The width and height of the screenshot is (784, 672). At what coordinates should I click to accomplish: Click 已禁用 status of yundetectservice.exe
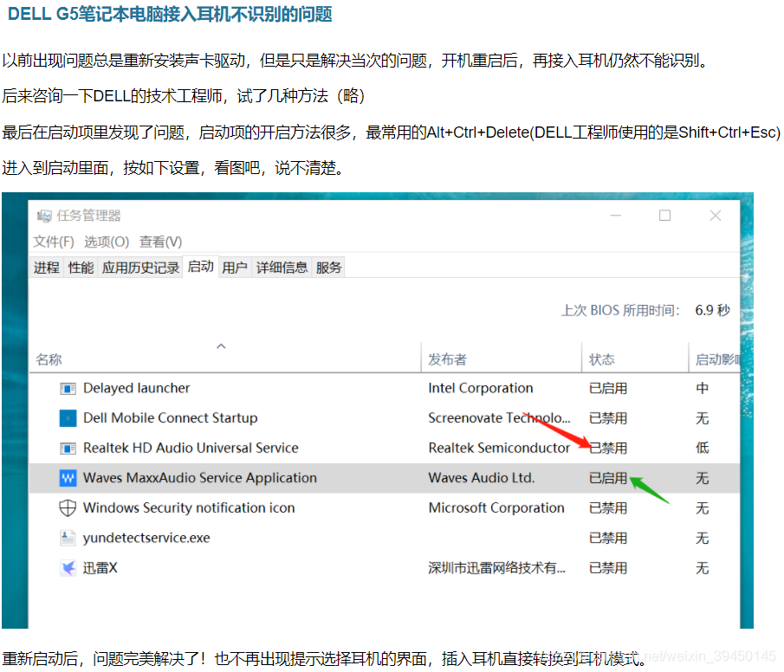coord(608,538)
